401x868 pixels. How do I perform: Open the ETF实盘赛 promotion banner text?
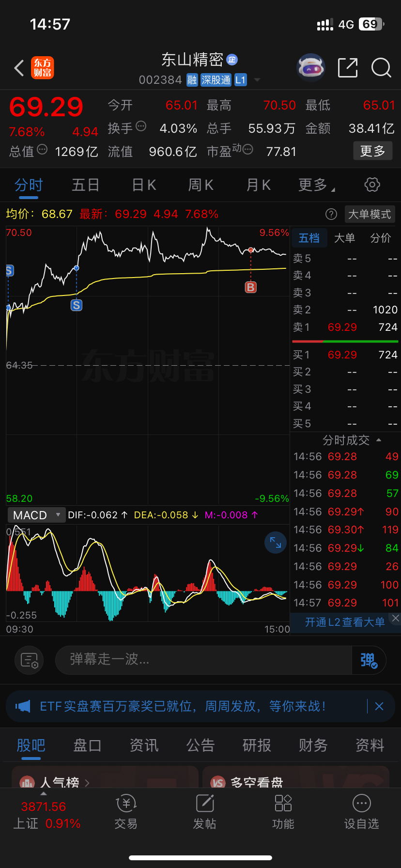(183, 706)
